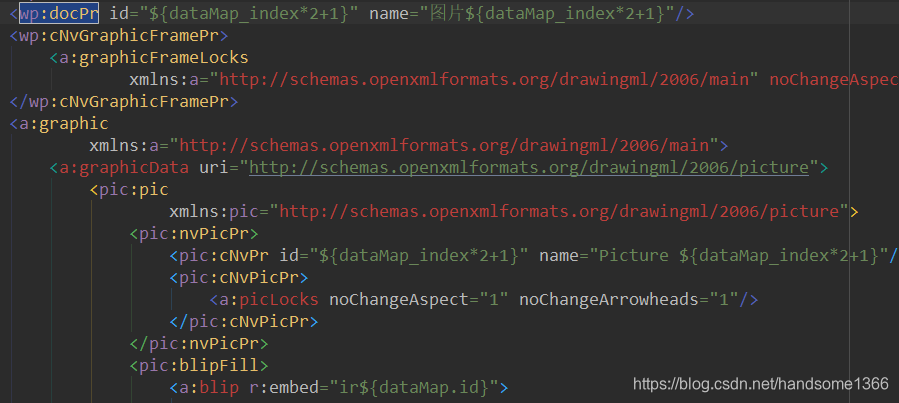Click the id attribute on the wp:docPr line

click(x=234, y=13)
